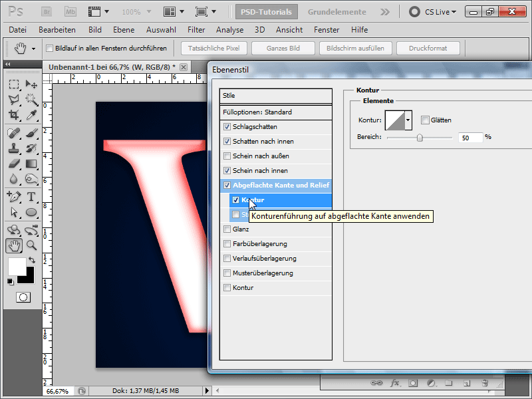Click the Tatsächliche Pixel button
The image size is (532, 399).
click(214, 49)
